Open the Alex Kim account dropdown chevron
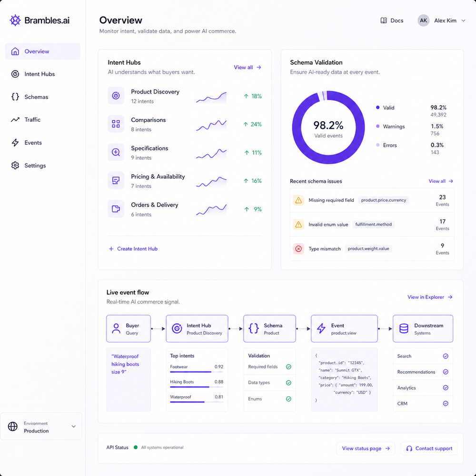Screen dimensions: 476x476 [463, 20]
